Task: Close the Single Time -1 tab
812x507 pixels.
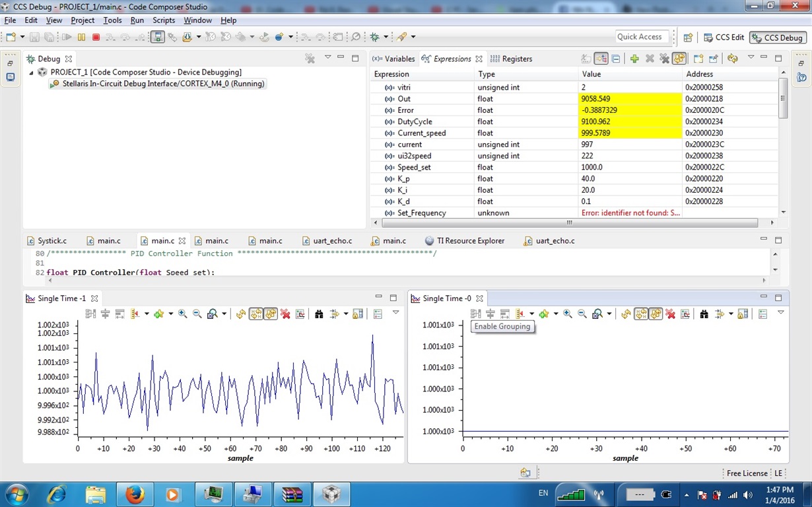Action: [94, 298]
